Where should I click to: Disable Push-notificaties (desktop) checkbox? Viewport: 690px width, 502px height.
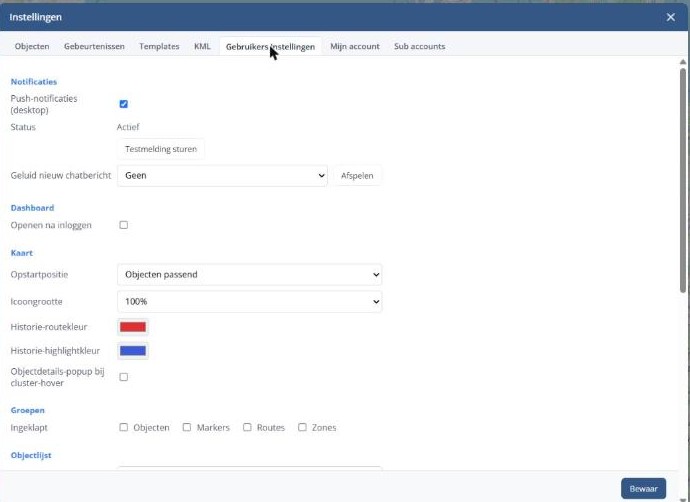pos(124,104)
